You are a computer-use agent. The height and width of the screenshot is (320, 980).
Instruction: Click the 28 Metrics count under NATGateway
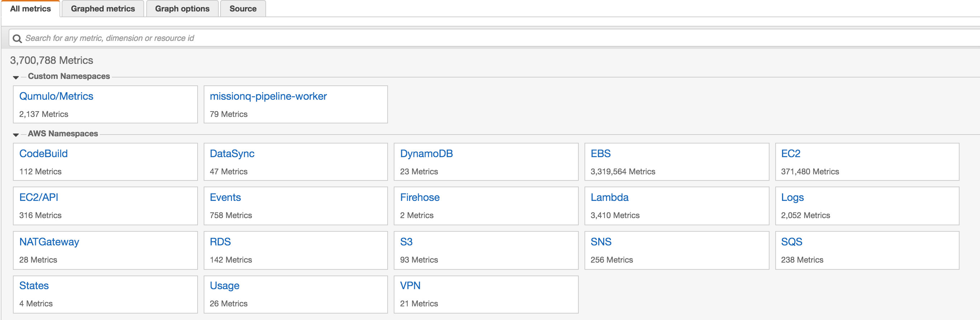[x=38, y=260]
